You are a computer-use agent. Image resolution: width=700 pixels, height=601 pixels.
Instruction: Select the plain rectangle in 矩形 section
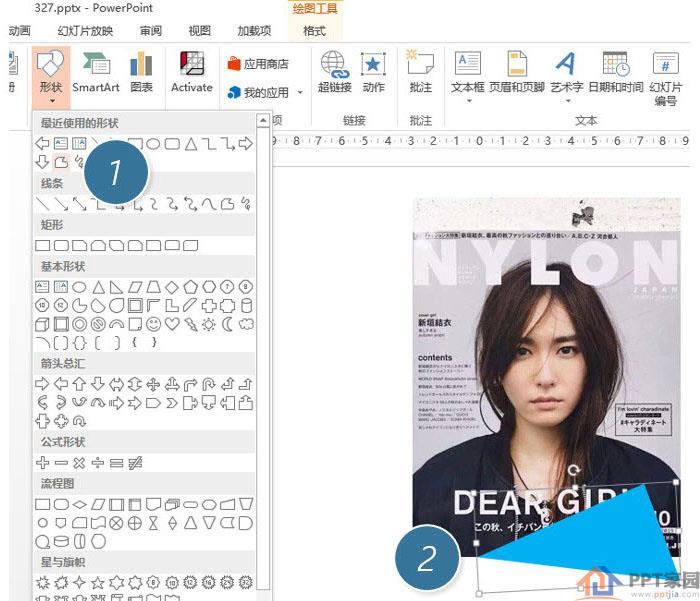tap(42, 246)
